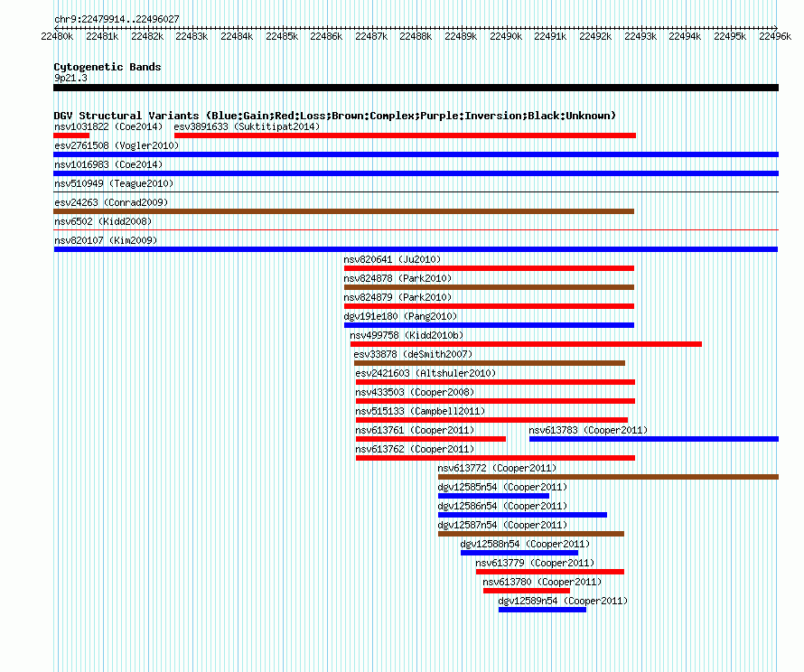Select nsv824879 (Park2010) label
The width and height of the screenshot is (804, 672).
pos(397,297)
